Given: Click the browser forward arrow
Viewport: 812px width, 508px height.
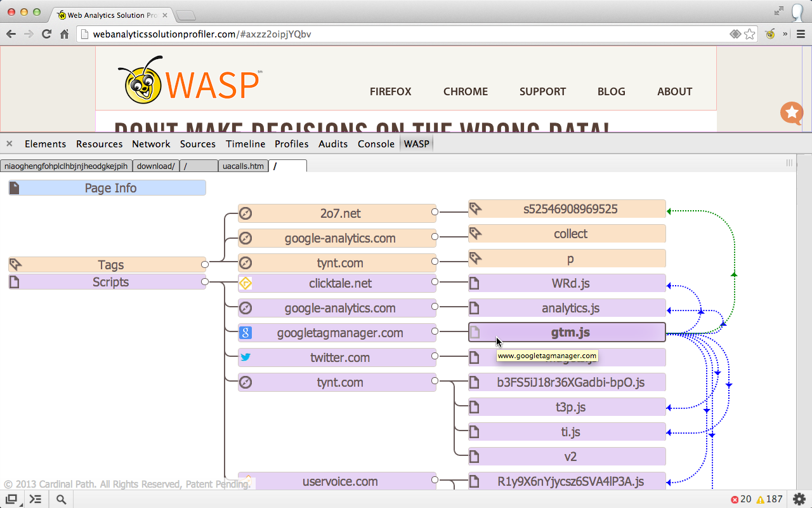Looking at the screenshot, I should (29, 34).
